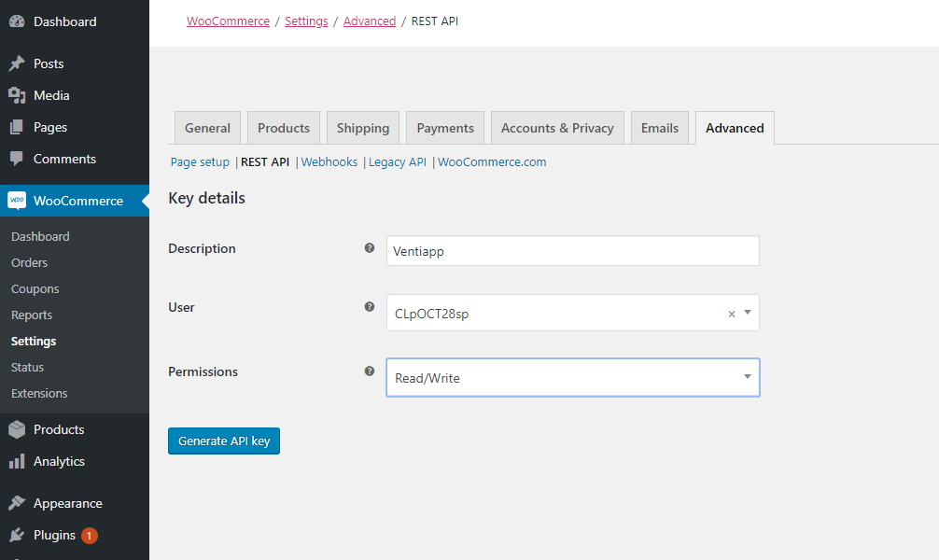The width and height of the screenshot is (939, 560).
Task: Click the help icon next to User
Action: pyautogui.click(x=370, y=307)
